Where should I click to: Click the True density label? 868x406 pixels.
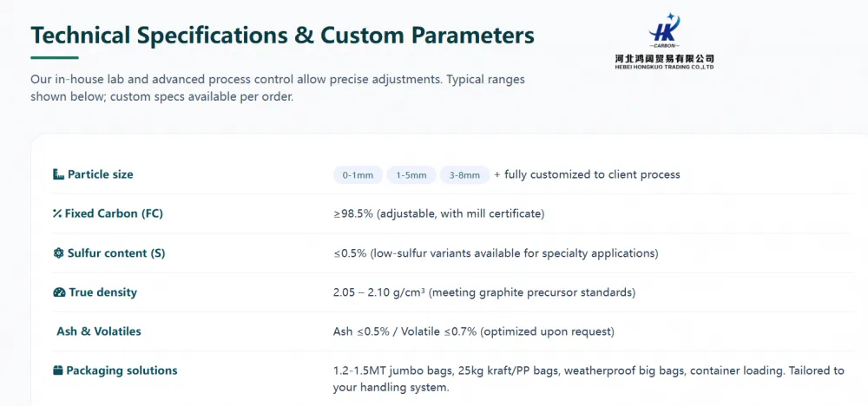click(x=102, y=292)
